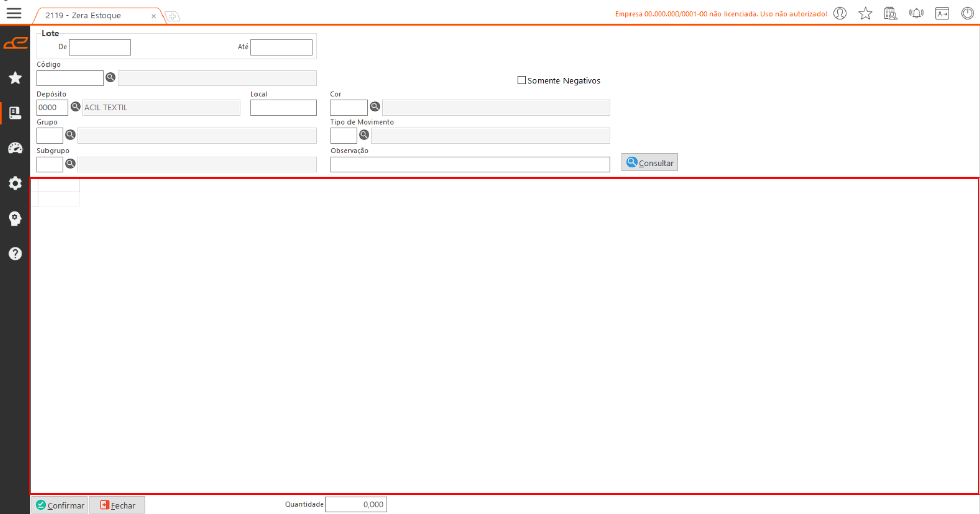The image size is (980, 514).
Task: Open the Favorites star in sidebar
Action: tap(15, 78)
